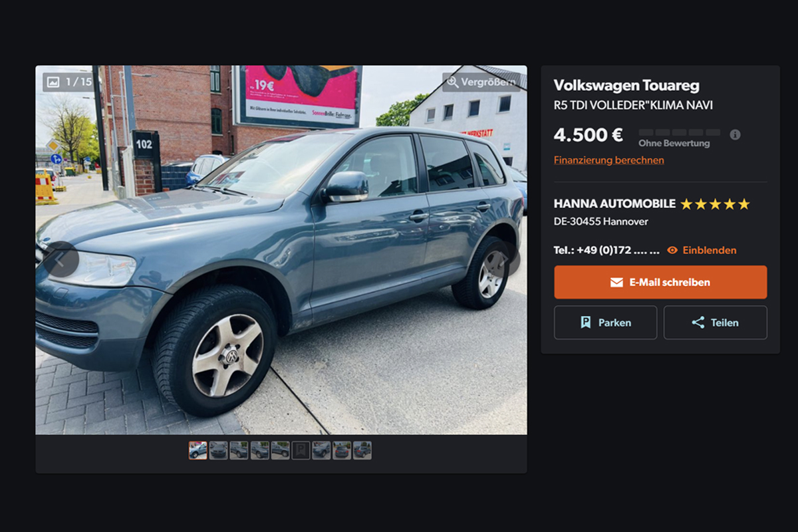Go to previous photo with left arrow
Image resolution: width=798 pixels, height=532 pixels.
[61, 259]
